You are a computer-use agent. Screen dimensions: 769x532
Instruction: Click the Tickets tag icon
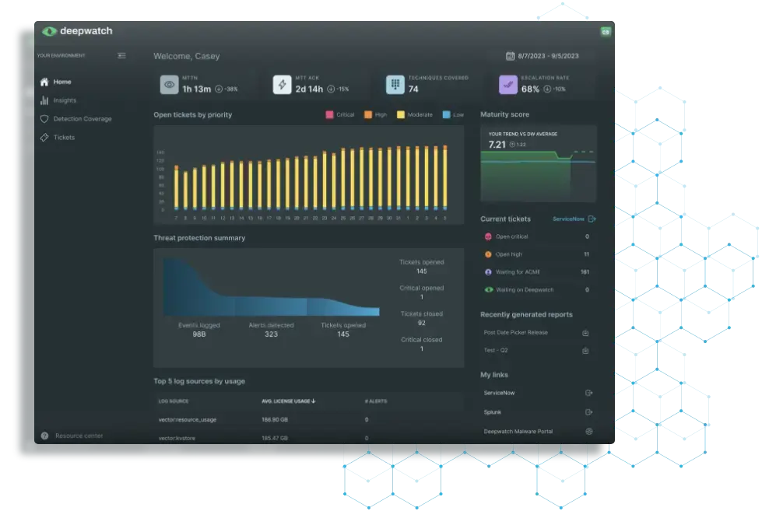click(x=44, y=138)
